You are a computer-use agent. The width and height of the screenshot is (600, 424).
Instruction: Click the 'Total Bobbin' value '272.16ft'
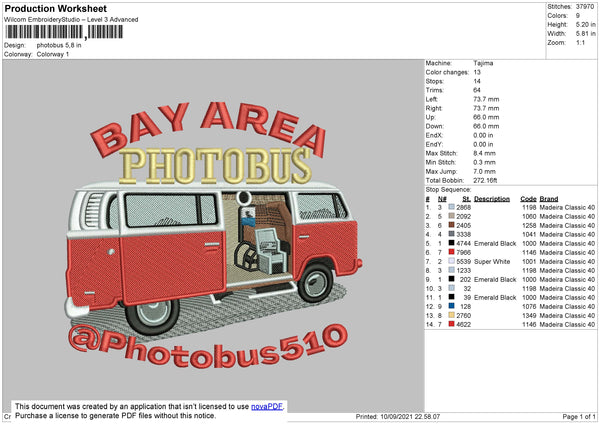[485, 180]
